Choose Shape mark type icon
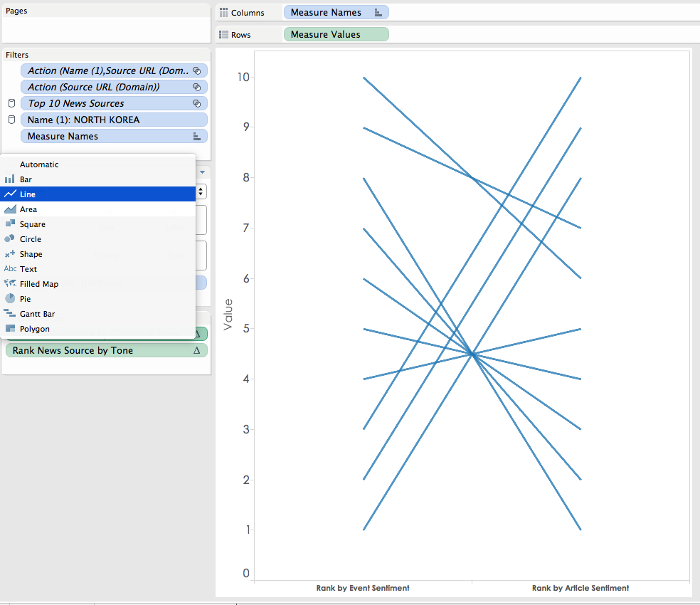Screen dimensions: 700x605 pyautogui.click(x=10, y=254)
